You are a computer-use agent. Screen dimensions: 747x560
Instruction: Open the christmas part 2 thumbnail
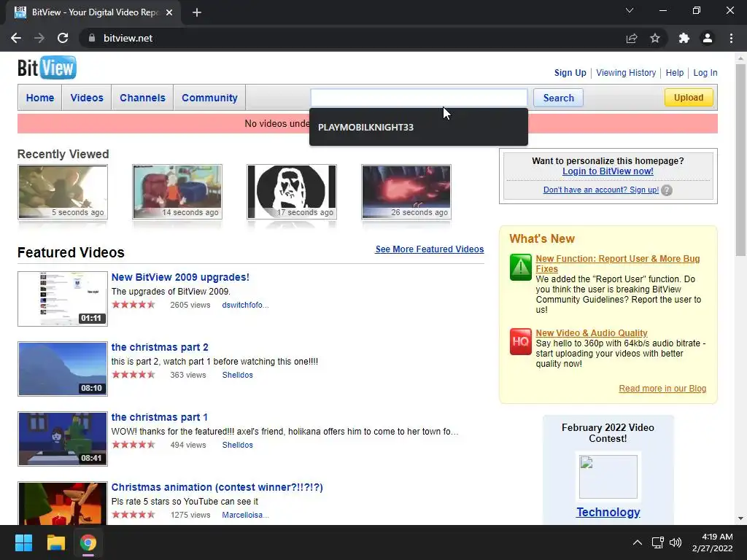pyautogui.click(x=63, y=369)
